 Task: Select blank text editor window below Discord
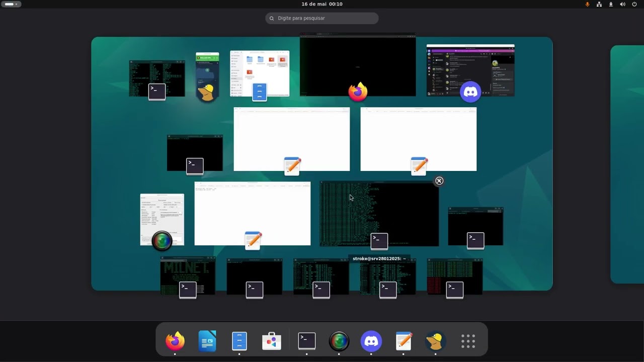point(419,139)
